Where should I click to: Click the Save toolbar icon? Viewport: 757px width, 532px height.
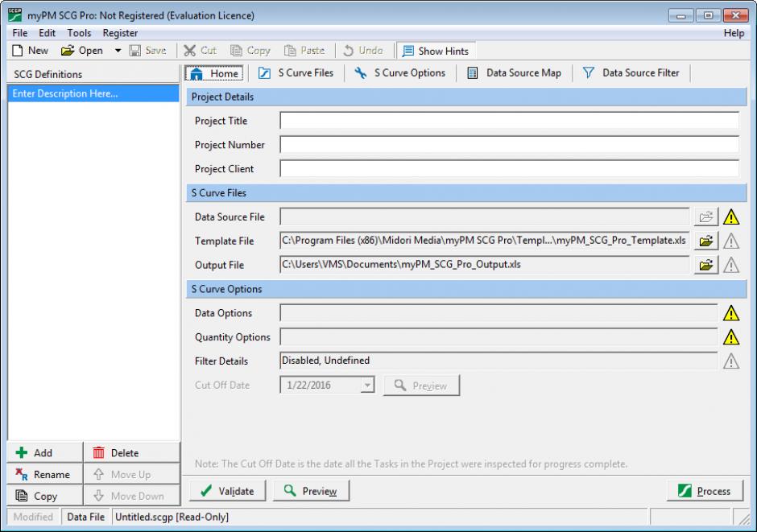pyautogui.click(x=135, y=50)
